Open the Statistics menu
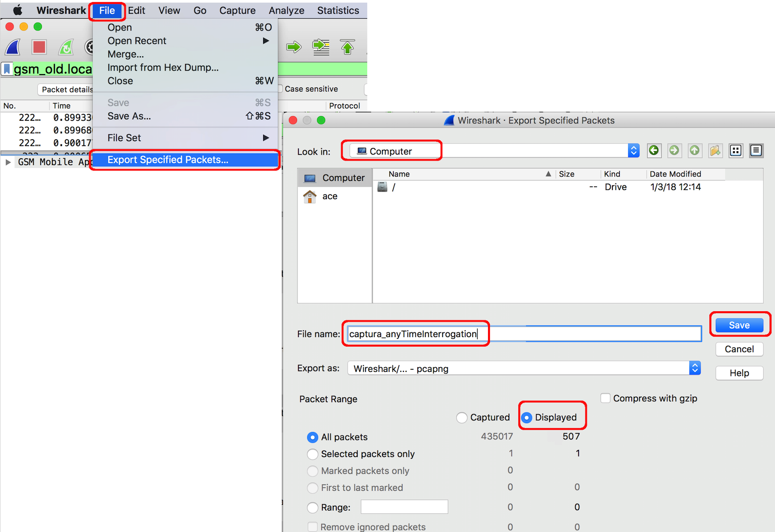 [338, 10]
